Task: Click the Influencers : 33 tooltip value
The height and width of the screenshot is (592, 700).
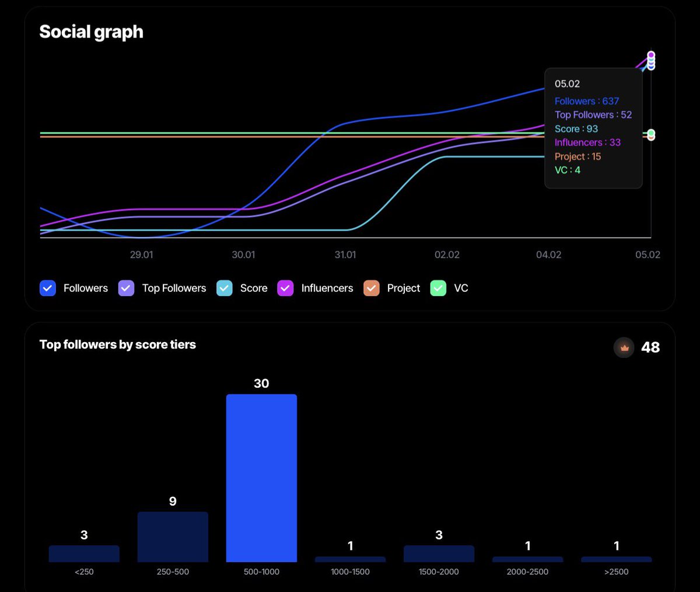Action: (x=587, y=142)
